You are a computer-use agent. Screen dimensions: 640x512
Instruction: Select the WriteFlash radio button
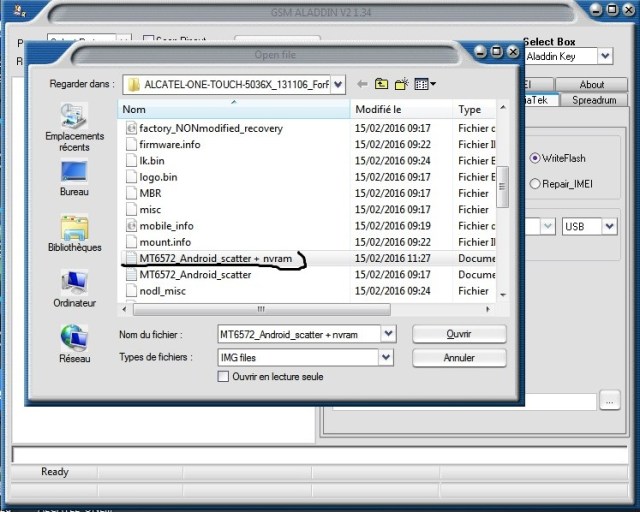pos(536,158)
